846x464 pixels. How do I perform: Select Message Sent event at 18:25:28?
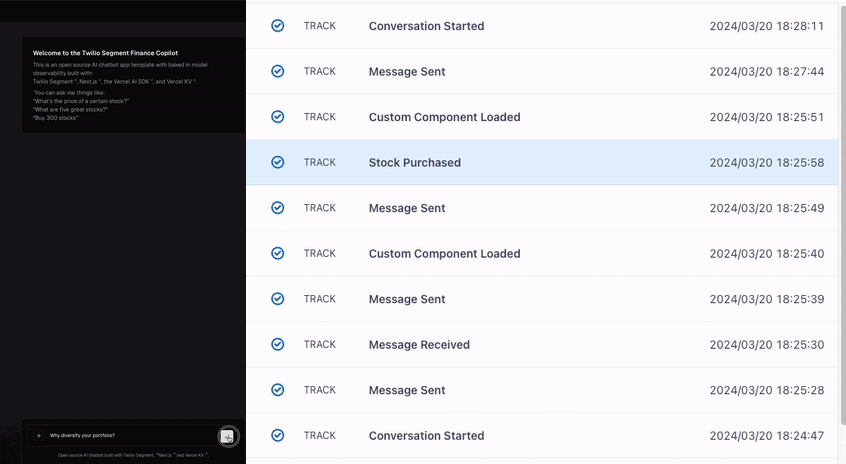pos(407,390)
